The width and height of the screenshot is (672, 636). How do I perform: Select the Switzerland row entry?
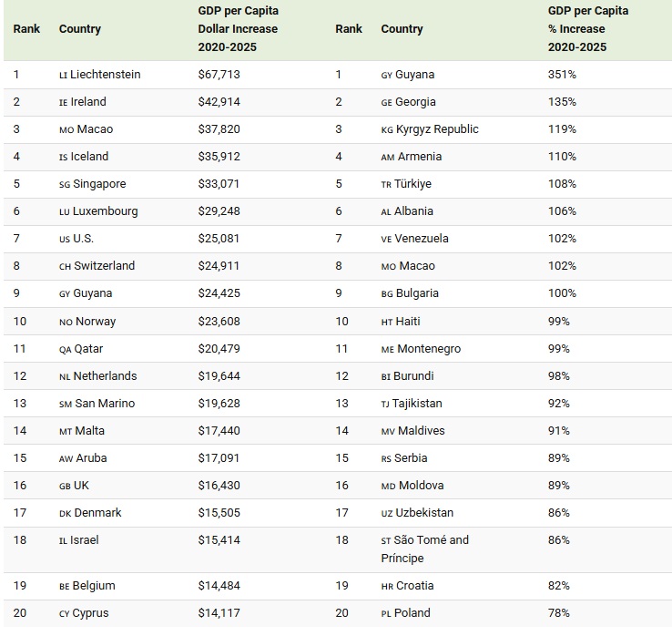point(104,266)
